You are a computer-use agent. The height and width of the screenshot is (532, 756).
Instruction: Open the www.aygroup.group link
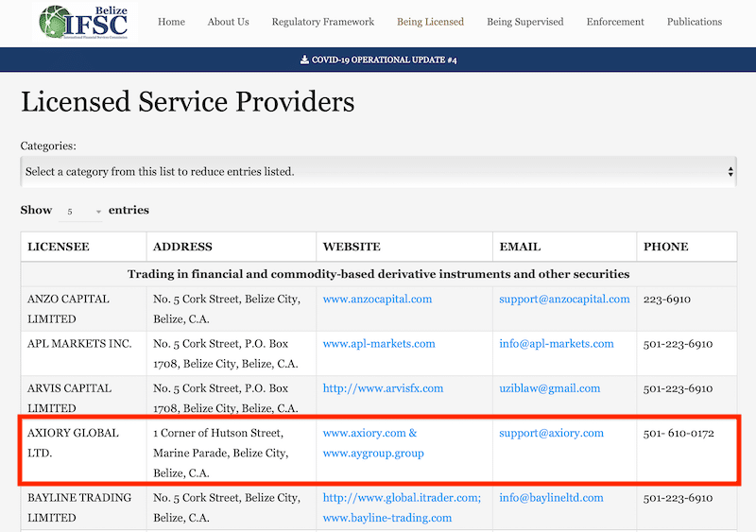[373, 454]
